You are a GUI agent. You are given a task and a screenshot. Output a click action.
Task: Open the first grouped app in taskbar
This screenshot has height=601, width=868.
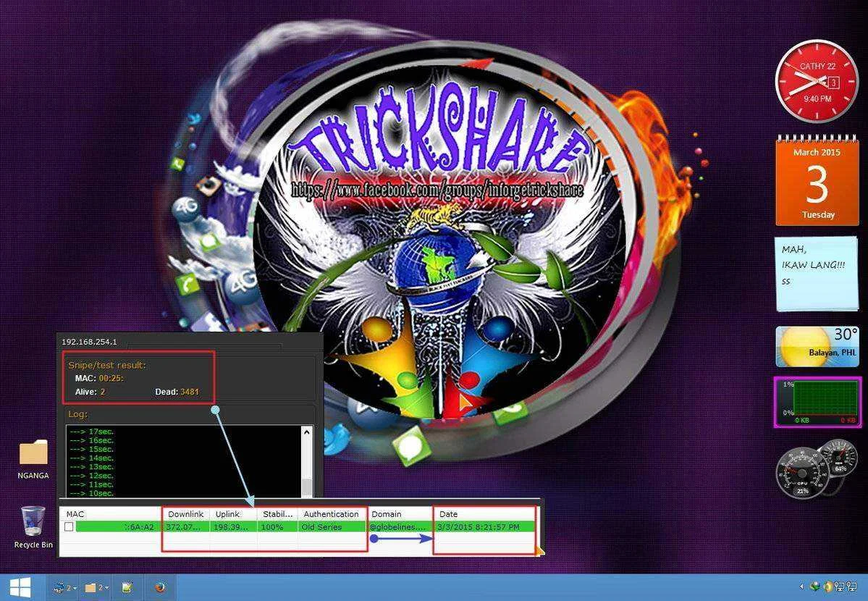pyautogui.click(x=64, y=587)
